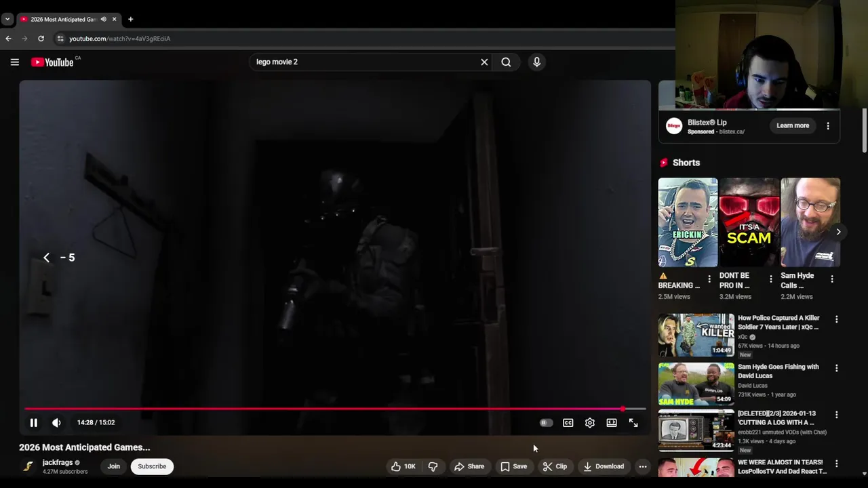868x488 pixels.
Task: Switch to theater mode view
Action: click(612, 422)
